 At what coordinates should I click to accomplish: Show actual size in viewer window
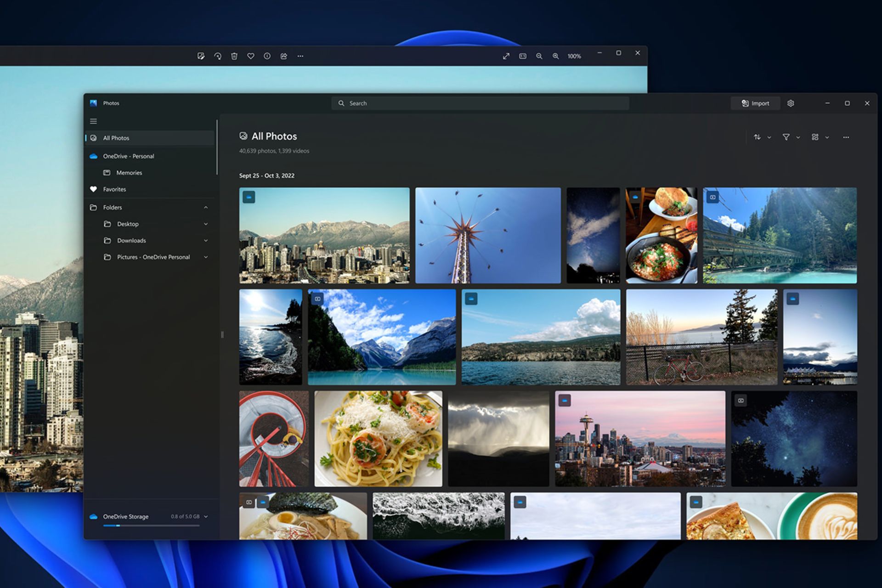523,56
